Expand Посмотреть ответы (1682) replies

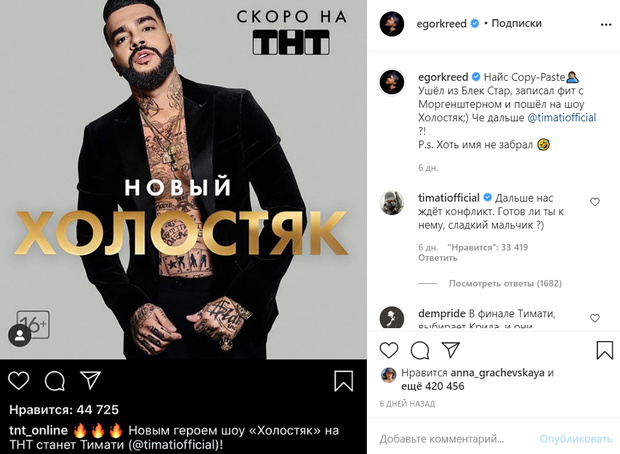[x=505, y=283]
